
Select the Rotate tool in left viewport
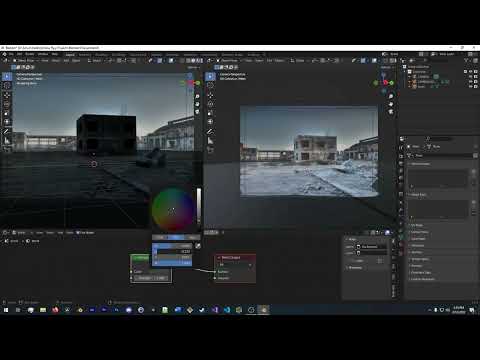pyautogui.click(x=7, y=104)
